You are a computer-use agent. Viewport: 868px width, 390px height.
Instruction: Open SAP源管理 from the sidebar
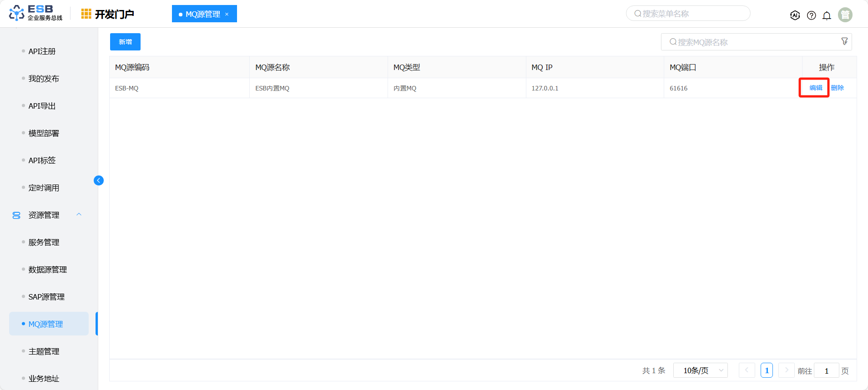(46, 297)
